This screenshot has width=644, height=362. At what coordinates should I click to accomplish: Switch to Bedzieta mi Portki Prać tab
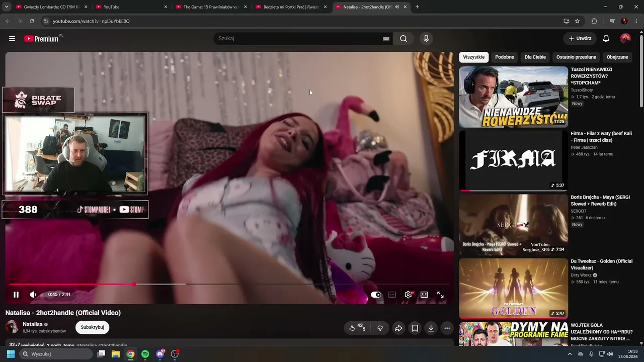pyautogui.click(x=291, y=7)
